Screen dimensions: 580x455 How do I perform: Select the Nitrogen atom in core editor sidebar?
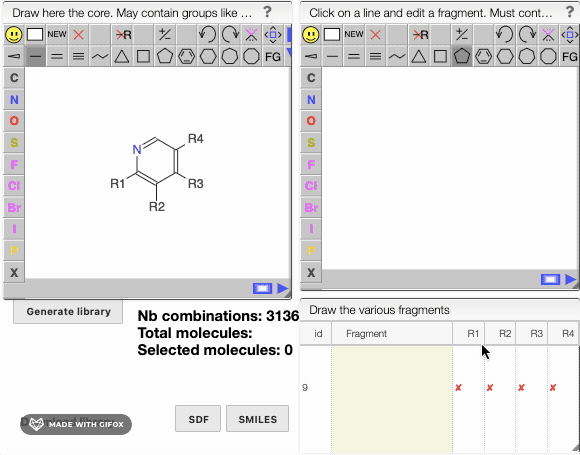[x=14, y=100]
